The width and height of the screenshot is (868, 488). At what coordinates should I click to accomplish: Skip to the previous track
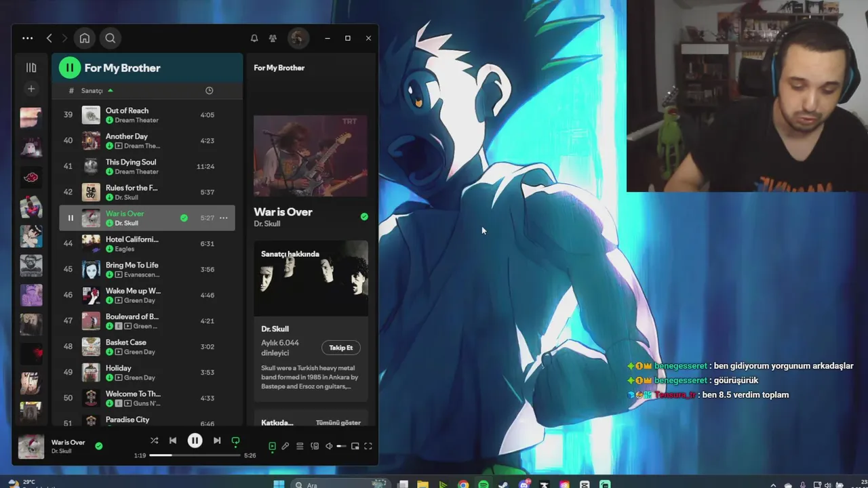coord(173,441)
